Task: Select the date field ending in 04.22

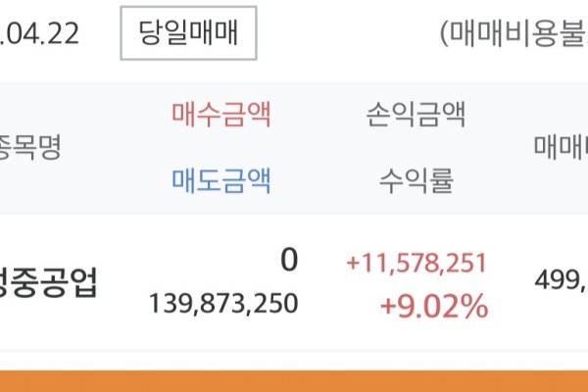Action: coord(41,34)
